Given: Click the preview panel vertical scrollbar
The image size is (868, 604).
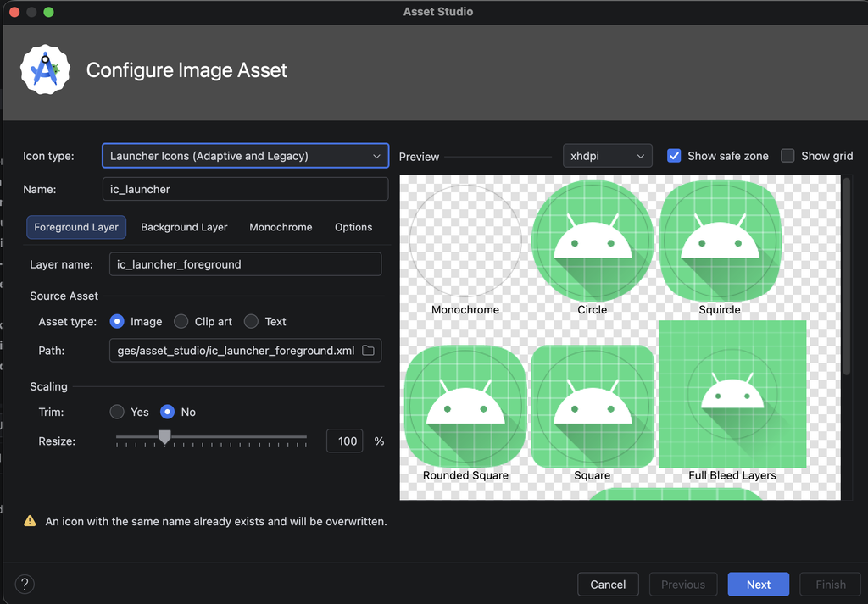Looking at the screenshot, I should coord(847,275).
